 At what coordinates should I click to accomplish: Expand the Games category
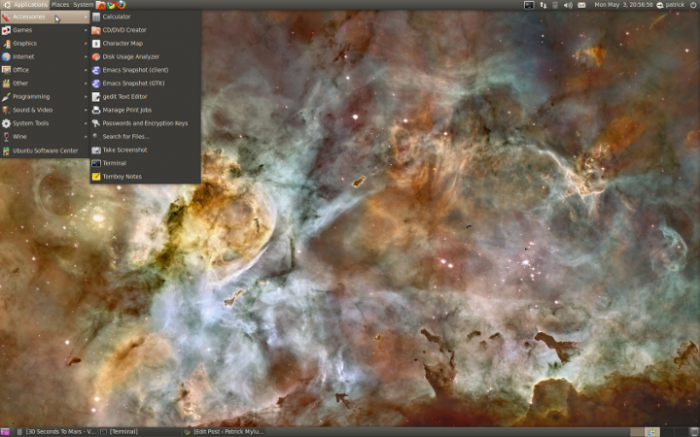click(x=45, y=30)
